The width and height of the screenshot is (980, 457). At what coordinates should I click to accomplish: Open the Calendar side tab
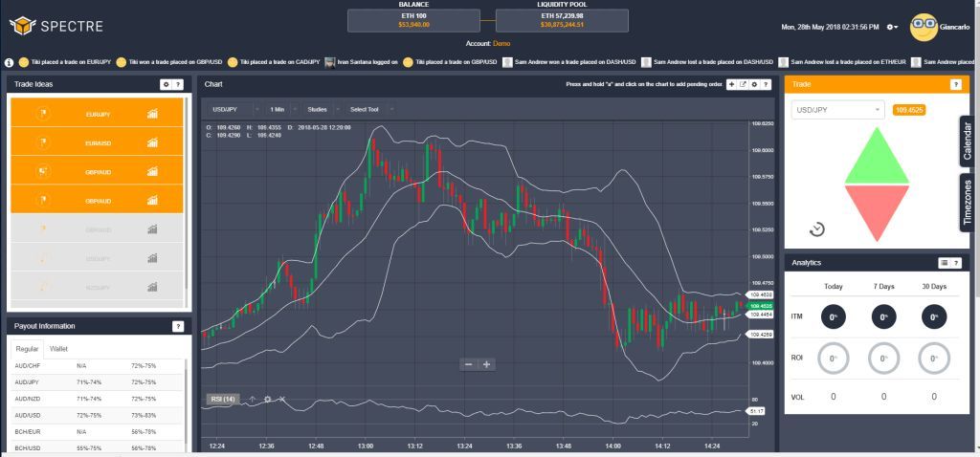968,141
